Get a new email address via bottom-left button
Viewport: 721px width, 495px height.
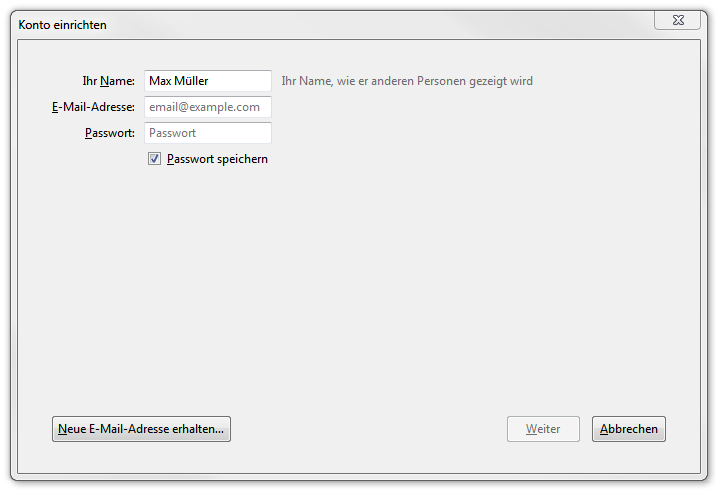[x=141, y=429]
